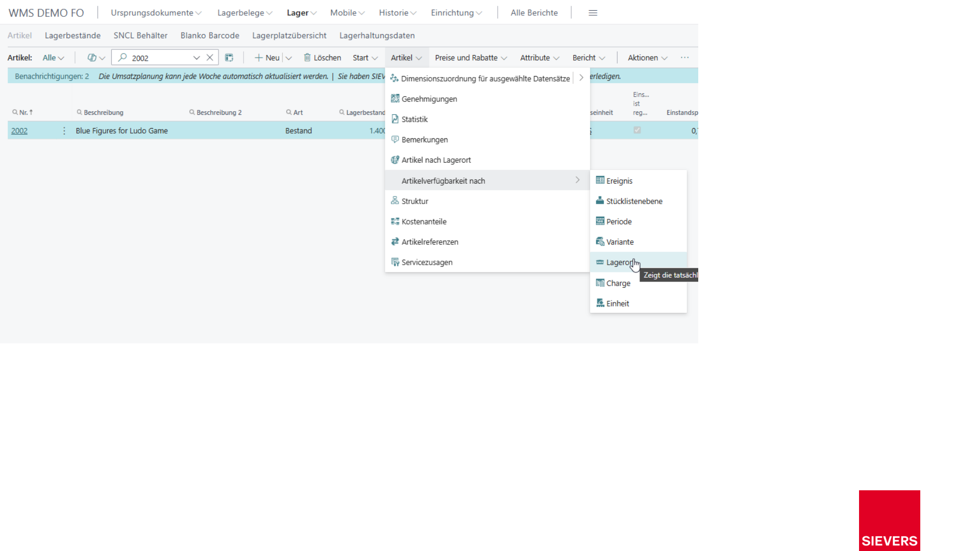Open the Statistik entry icon
Image resolution: width=980 pixels, height=551 pixels.
pyautogui.click(x=395, y=119)
